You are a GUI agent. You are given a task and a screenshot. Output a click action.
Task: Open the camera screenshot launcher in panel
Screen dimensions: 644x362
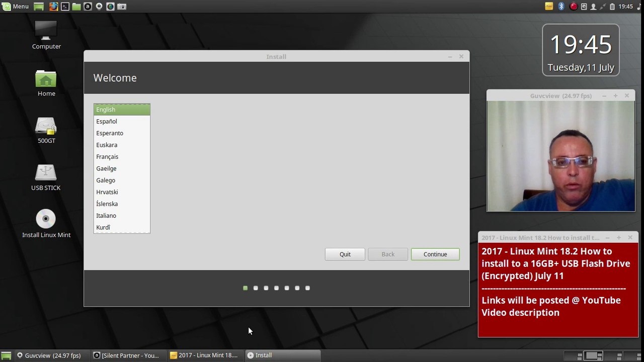point(121,7)
